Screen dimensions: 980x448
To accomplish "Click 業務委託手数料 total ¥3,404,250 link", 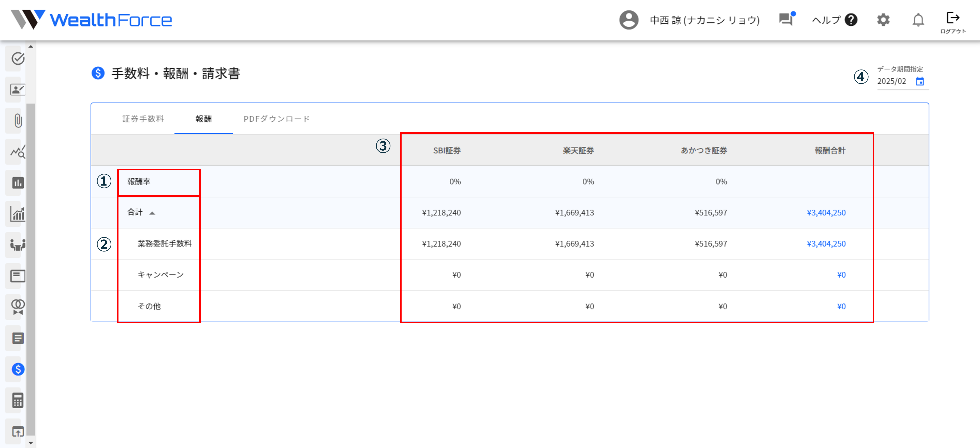I will tap(826, 244).
